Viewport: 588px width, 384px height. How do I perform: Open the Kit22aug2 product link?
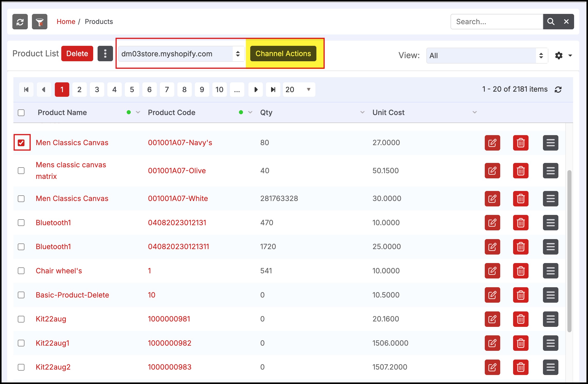(53, 367)
